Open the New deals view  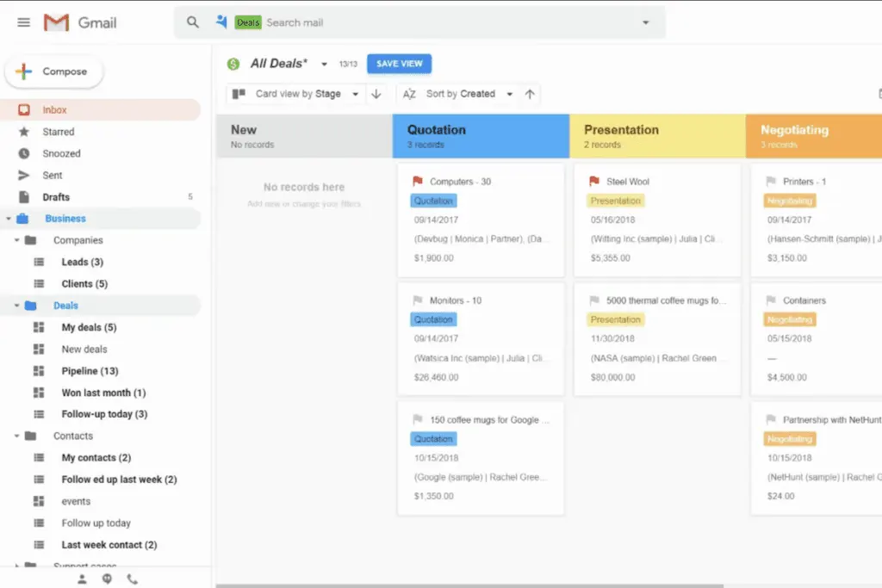pos(84,349)
